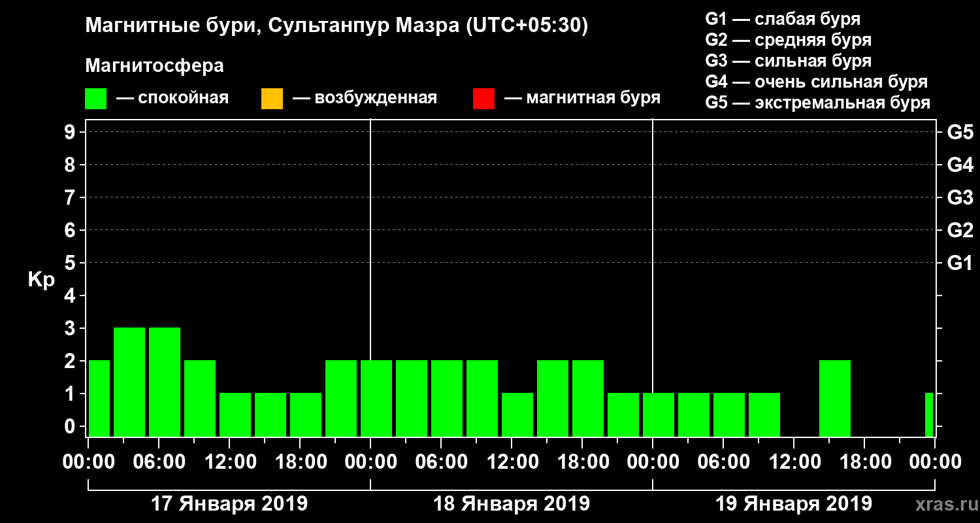980x523 pixels.
Task: Click the Kp 1 bar at 09:00–12:00, 19 Января
Action: point(764,414)
